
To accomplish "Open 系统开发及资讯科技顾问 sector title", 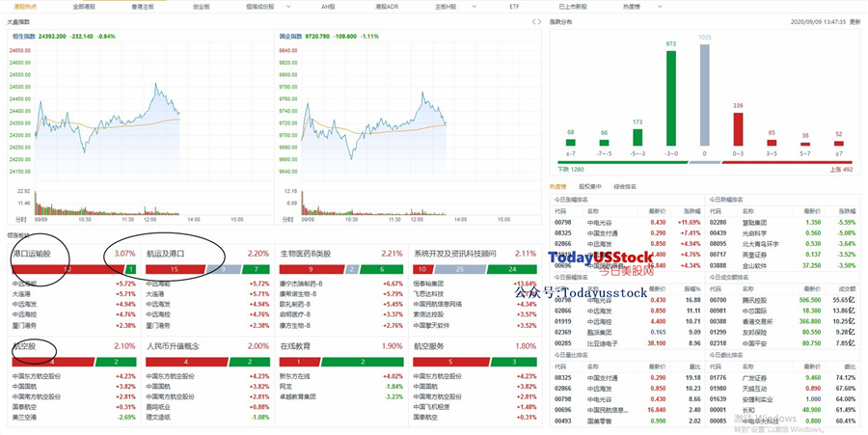I will click(455, 254).
